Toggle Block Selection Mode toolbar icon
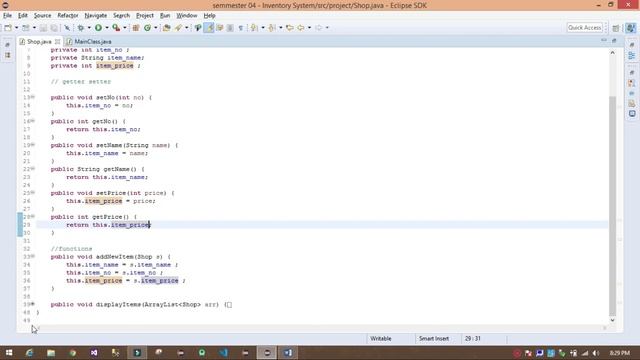 coord(230,28)
